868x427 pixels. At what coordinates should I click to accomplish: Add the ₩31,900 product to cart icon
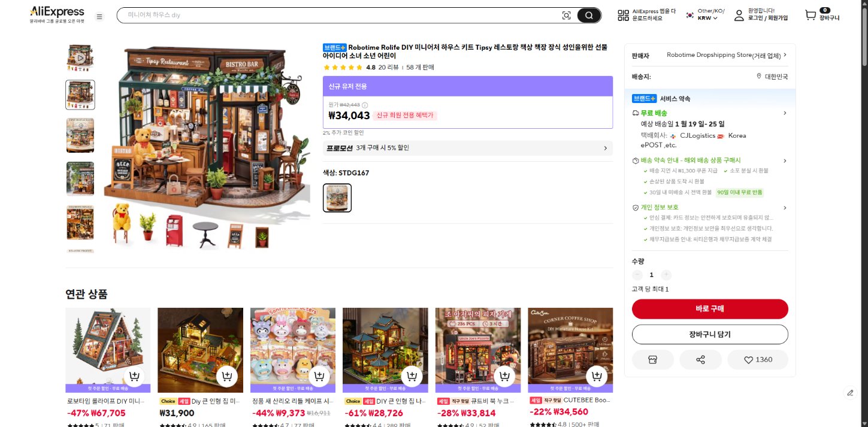(226, 377)
